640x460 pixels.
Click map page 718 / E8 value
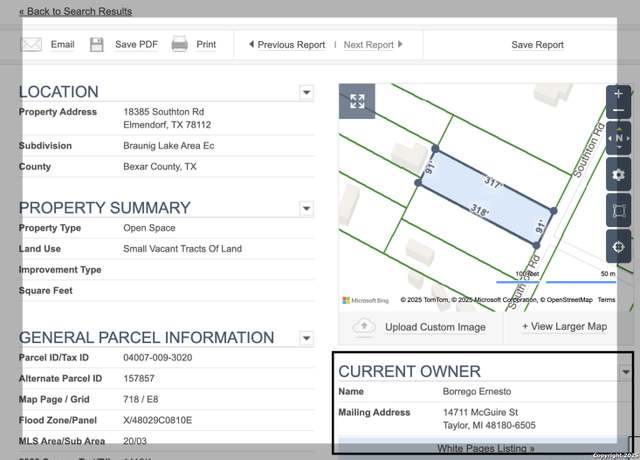coord(141,399)
